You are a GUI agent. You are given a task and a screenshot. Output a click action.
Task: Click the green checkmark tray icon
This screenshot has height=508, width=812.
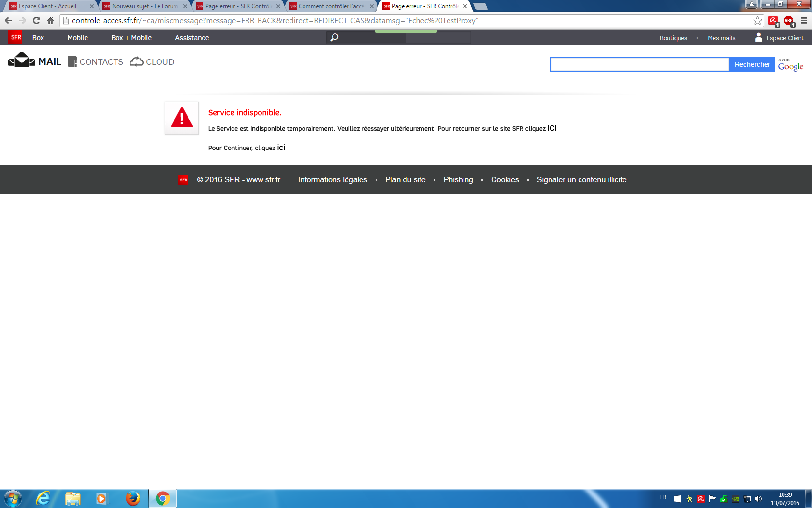[724, 499]
